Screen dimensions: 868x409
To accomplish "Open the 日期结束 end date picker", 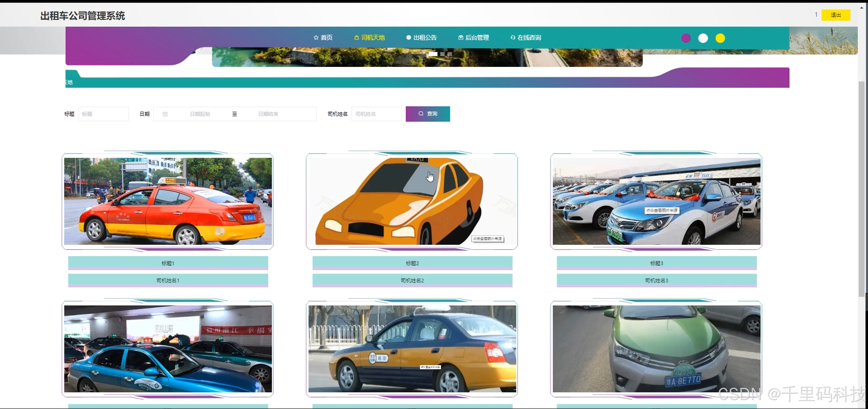I will click(268, 114).
